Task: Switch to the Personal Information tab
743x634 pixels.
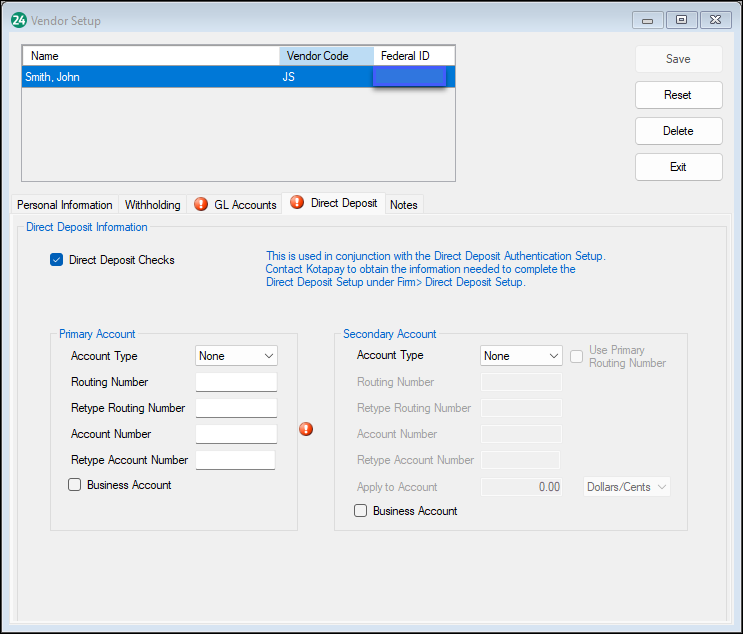Action: [65, 205]
